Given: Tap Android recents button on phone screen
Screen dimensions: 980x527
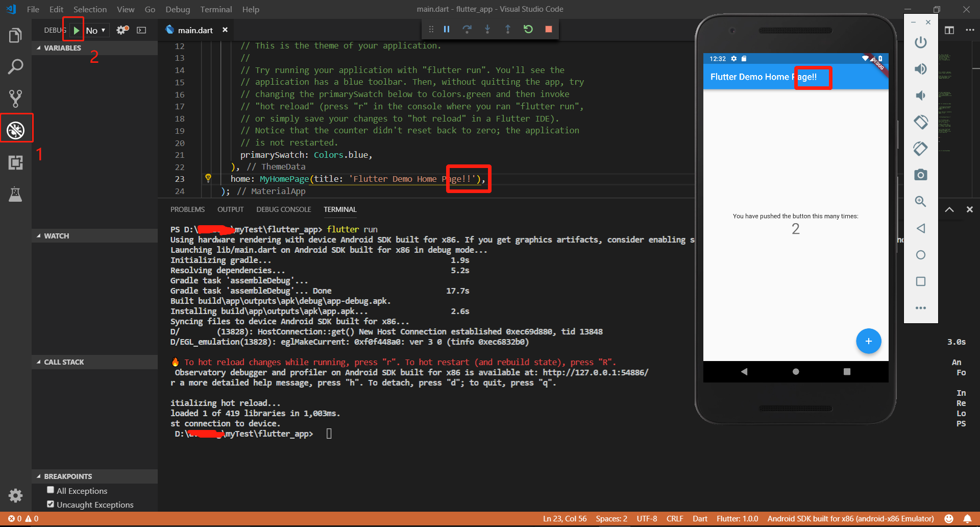Looking at the screenshot, I should [847, 372].
